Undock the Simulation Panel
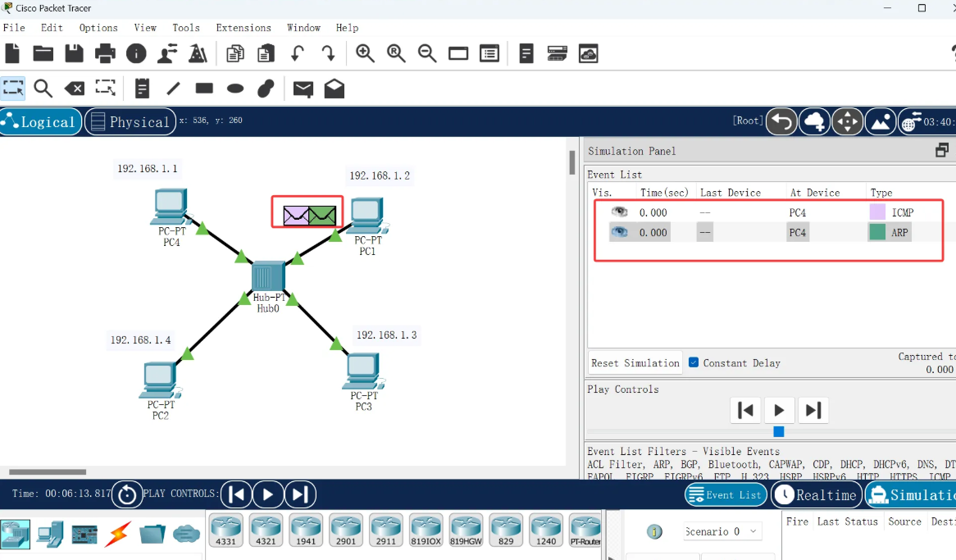This screenshot has height=560, width=956. click(x=942, y=150)
